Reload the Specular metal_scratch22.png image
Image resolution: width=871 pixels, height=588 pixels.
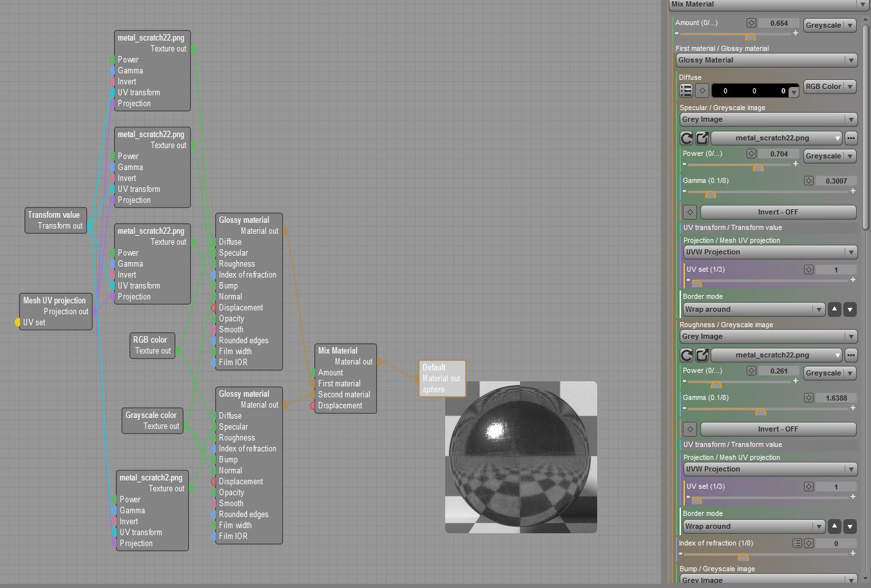(x=687, y=138)
